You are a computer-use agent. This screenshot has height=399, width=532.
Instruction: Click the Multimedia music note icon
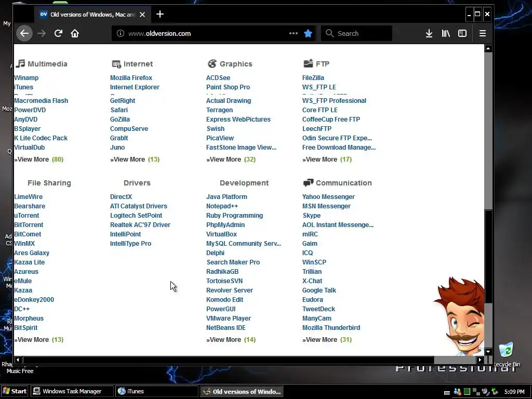[20, 63]
